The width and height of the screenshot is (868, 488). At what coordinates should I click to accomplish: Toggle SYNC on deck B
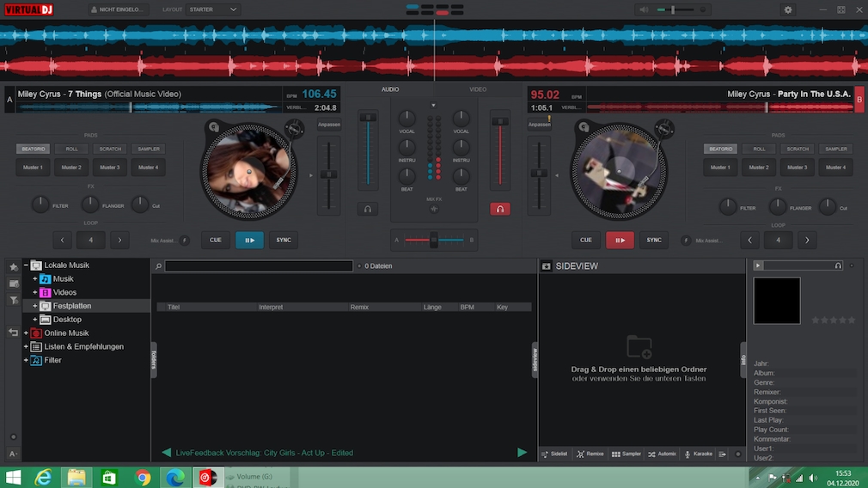tap(654, 240)
